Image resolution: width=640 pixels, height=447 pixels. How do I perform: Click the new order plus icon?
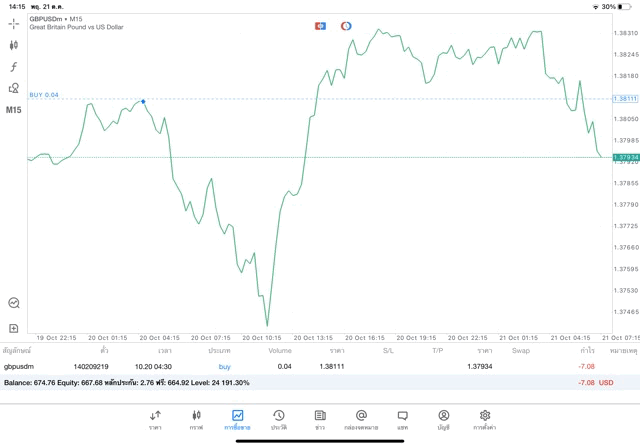14,328
